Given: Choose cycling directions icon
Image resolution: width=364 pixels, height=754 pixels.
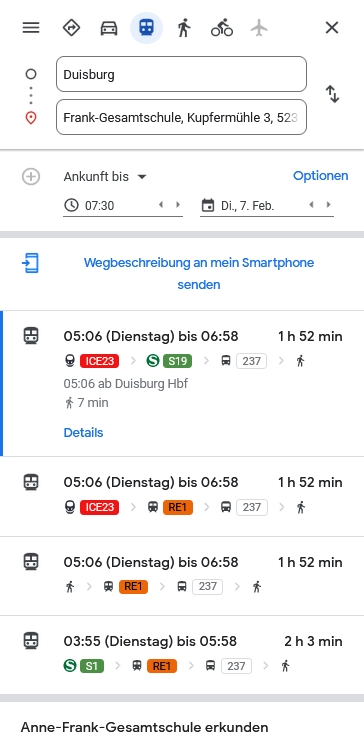Looking at the screenshot, I should point(222,28).
